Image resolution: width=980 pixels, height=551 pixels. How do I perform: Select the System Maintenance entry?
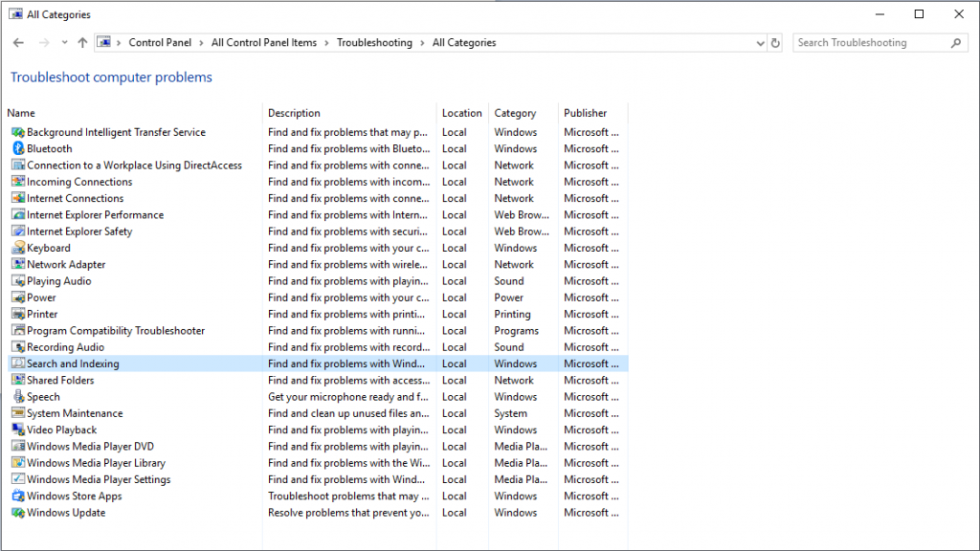point(75,413)
